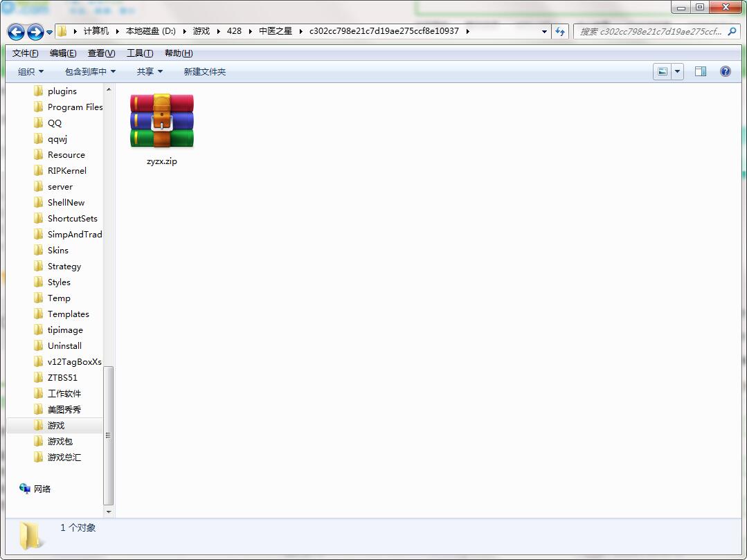Screen dimensions: 747x560
Task: Select the Skins folder in the tree
Action: click(51, 251)
